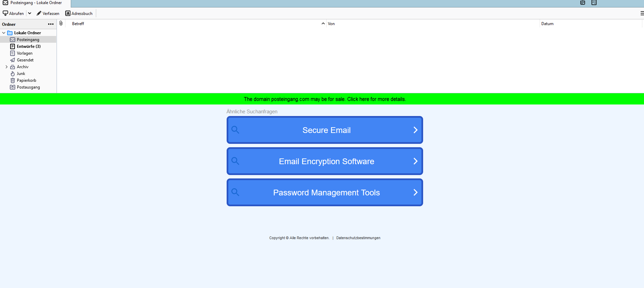Open the Archiv folder

click(x=28, y=67)
